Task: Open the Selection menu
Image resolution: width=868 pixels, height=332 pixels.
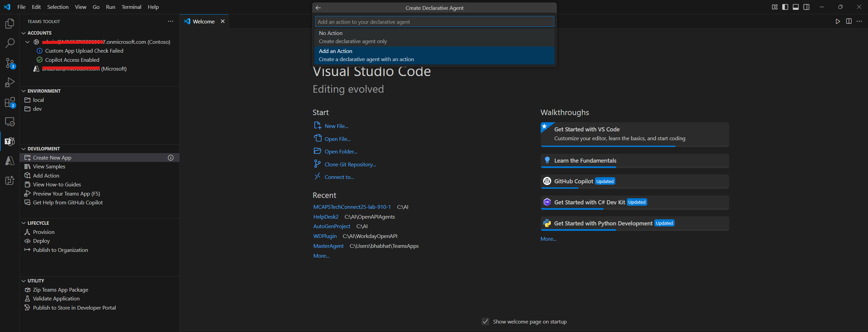Action: (58, 7)
